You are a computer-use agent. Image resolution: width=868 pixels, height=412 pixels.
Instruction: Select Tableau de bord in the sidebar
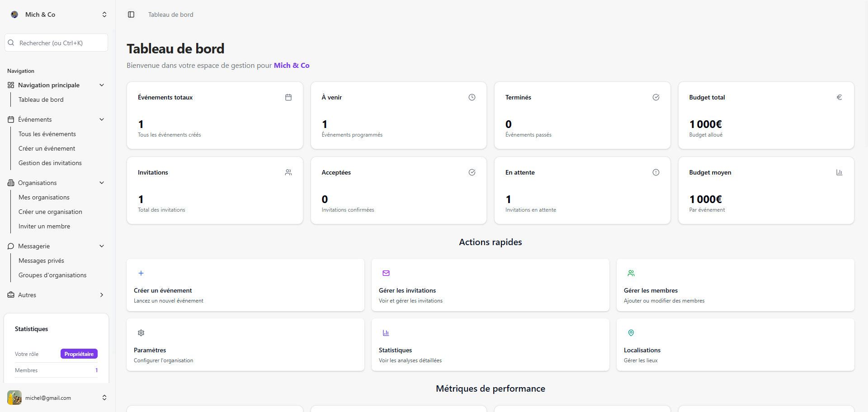click(x=41, y=99)
